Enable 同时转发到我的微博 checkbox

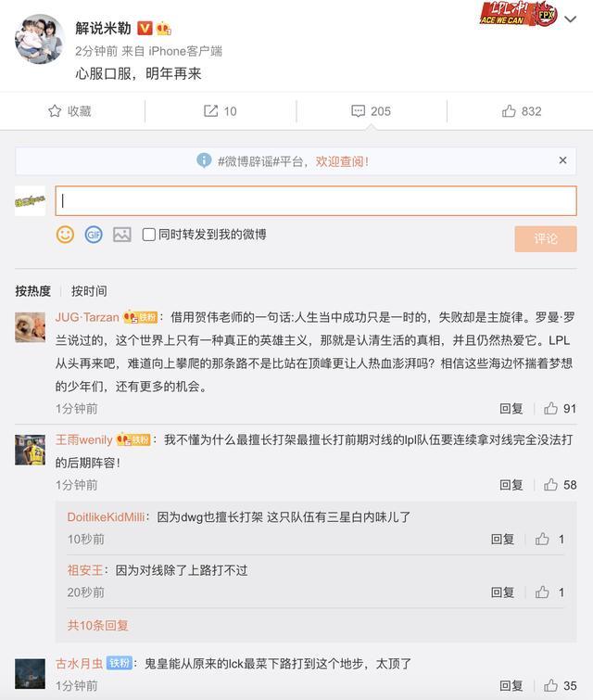(149, 235)
